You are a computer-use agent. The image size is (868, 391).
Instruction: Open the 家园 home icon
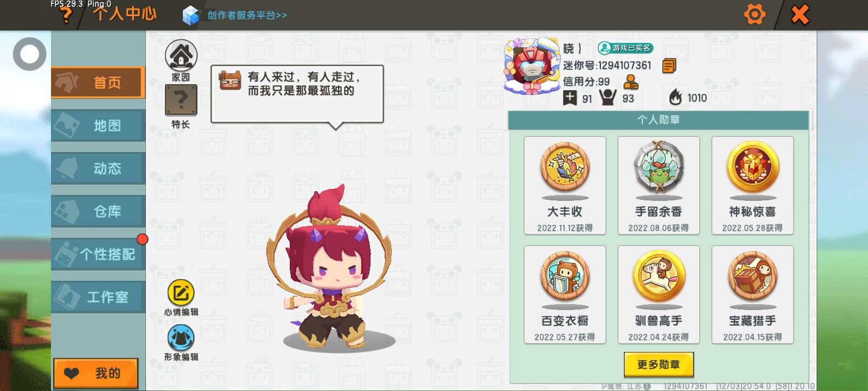point(181,55)
